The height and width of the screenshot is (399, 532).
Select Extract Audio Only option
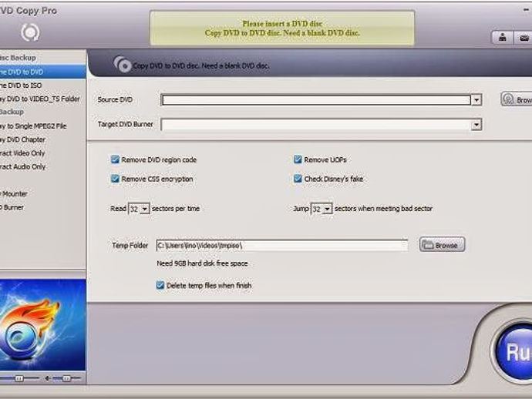coord(42,167)
